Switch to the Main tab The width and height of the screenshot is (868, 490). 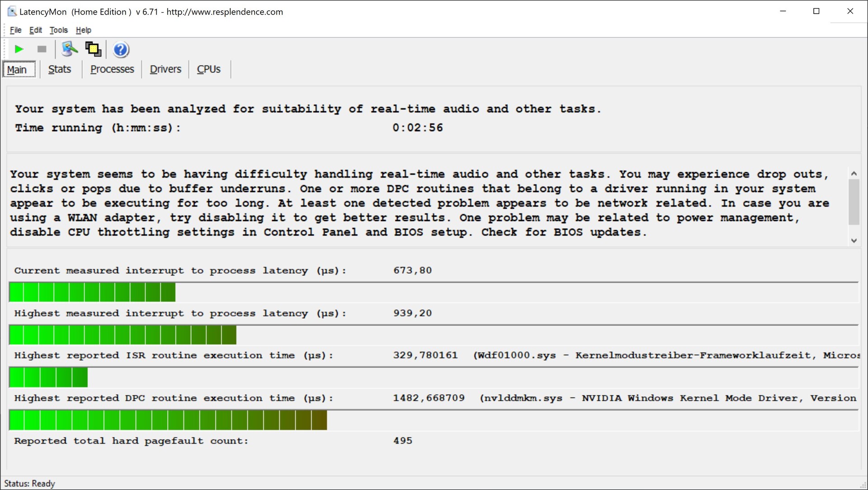17,70
